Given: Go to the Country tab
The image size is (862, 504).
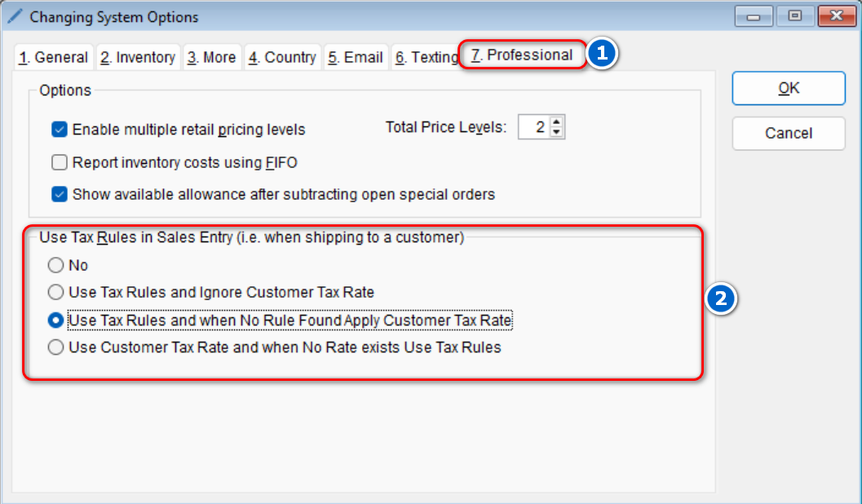Looking at the screenshot, I should [x=282, y=58].
